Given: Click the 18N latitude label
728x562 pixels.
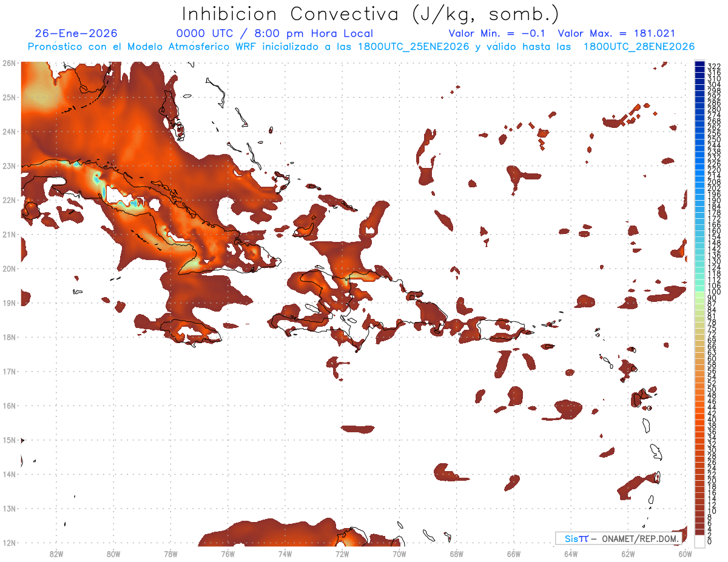Looking at the screenshot, I should coord(8,337).
